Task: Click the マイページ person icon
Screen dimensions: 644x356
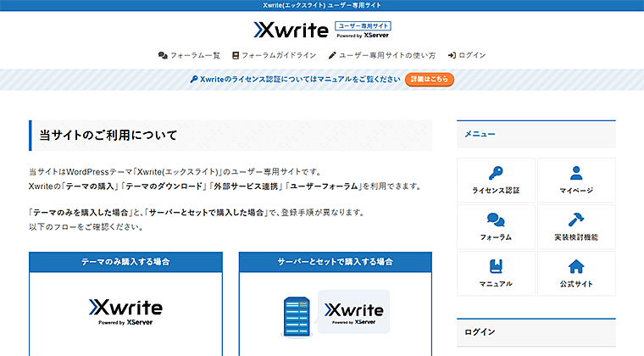Action: pos(576,173)
